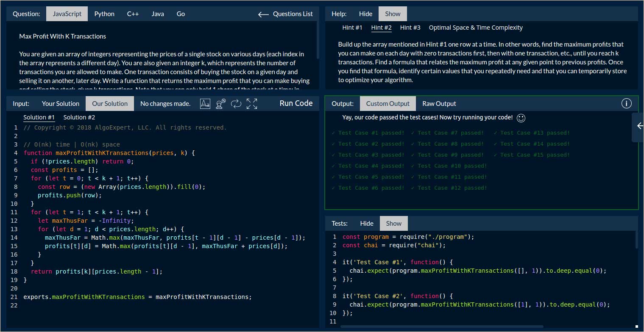Viewport: 644px width, 332px height.
Task: Switch to Raw Output tab
Action: [439, 104]
